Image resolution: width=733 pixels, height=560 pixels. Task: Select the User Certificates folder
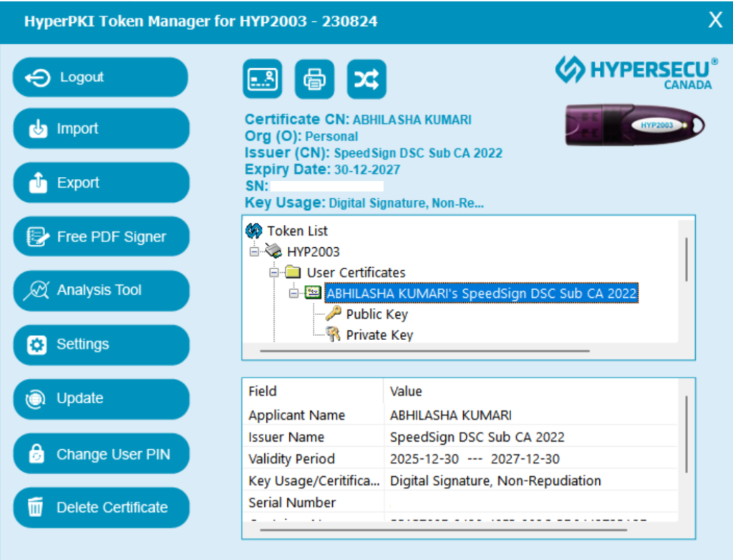tap(356, 272)
